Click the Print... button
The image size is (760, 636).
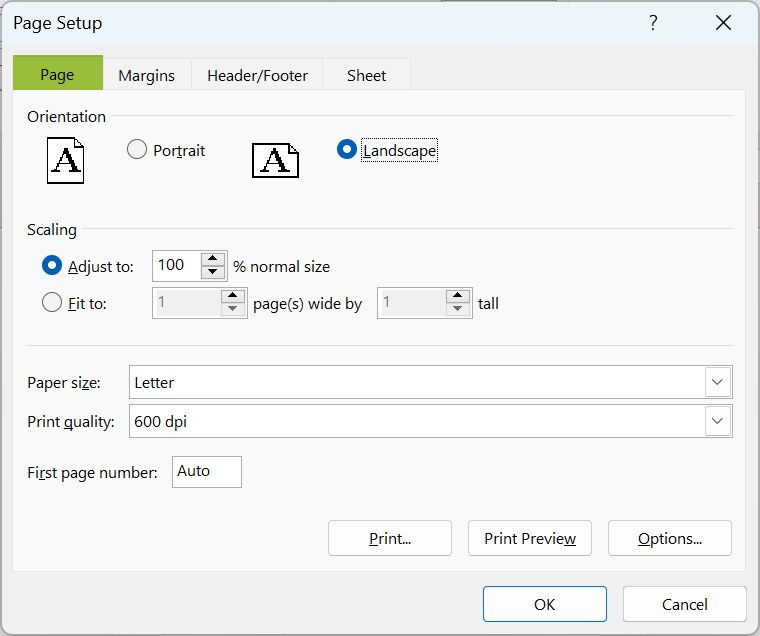point(390,538)
